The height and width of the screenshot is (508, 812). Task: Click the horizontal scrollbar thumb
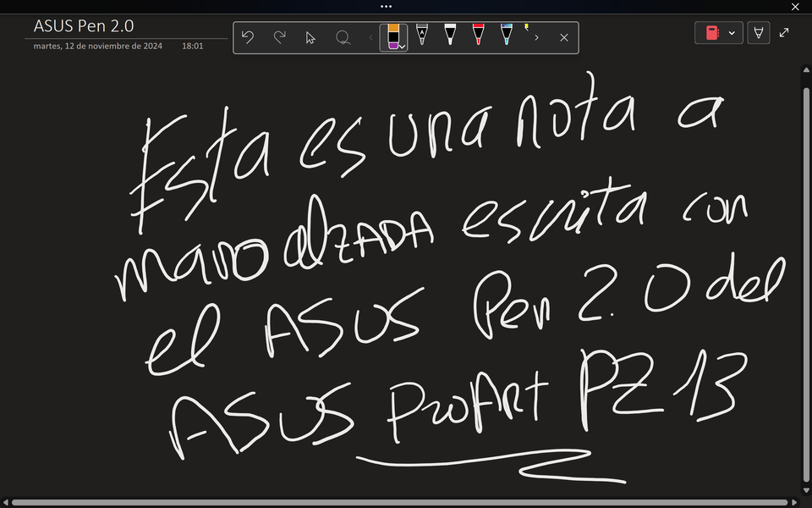[398, 503]
